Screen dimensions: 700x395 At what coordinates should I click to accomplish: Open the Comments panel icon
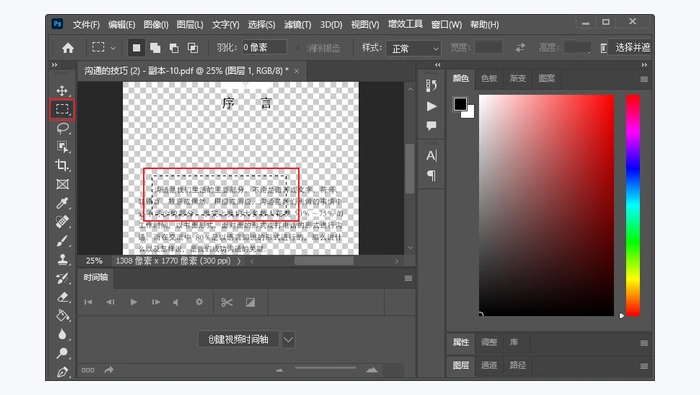[431, 126]
